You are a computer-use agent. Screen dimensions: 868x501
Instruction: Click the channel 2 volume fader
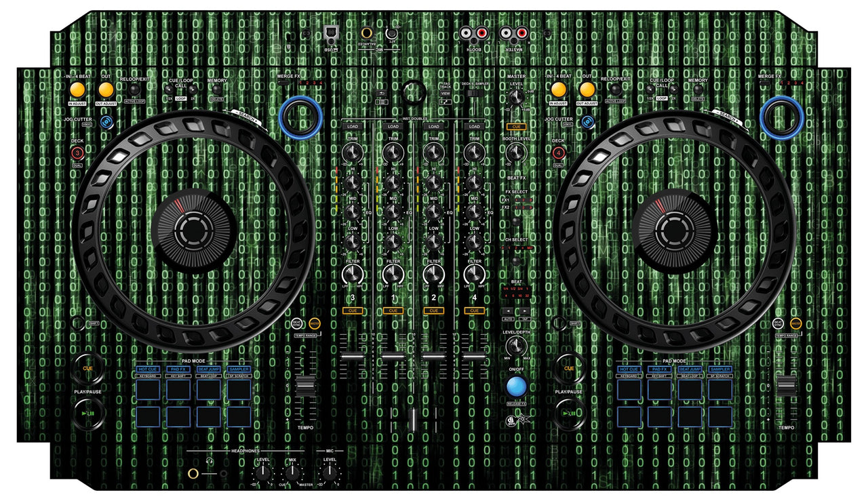(x=433, y=356)
